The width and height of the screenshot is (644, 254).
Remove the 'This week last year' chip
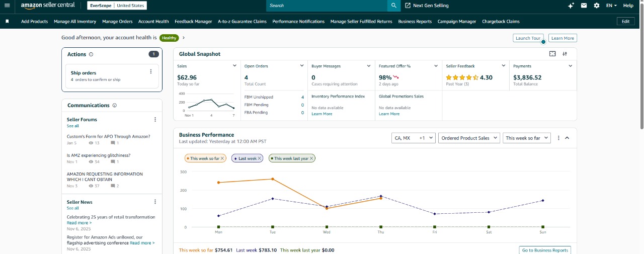click(x=311, y=158)
